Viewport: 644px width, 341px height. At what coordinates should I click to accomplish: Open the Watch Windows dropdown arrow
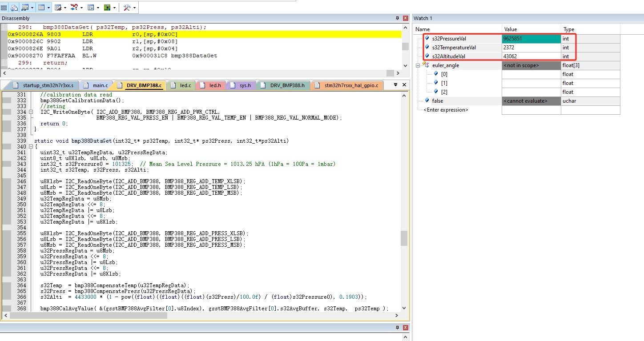tap(32, 8)
